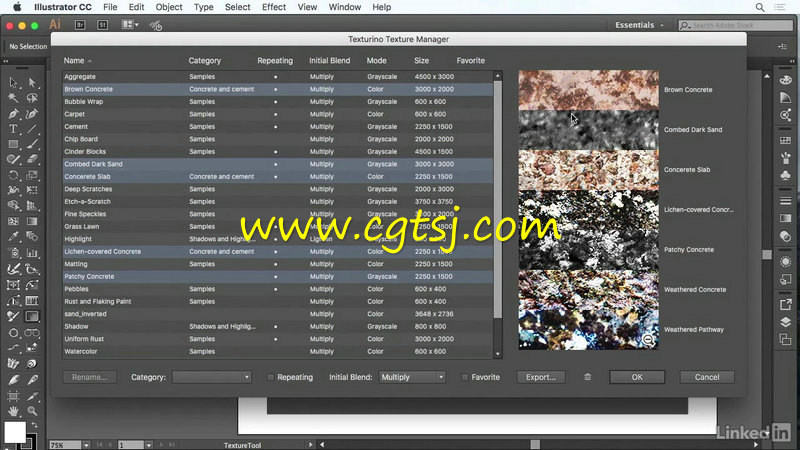Select the Aggregate texture row
Viewport: 800px width, 450px height.
(x=278, y=77)
